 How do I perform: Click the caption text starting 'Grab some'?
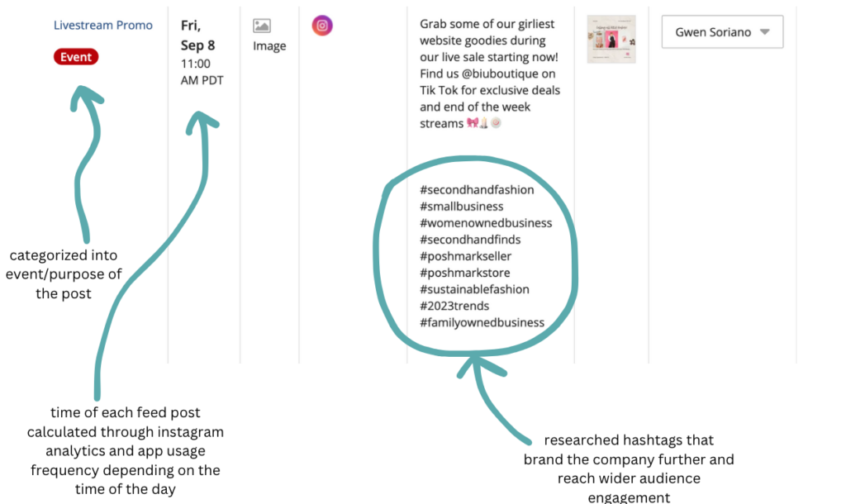490,74
